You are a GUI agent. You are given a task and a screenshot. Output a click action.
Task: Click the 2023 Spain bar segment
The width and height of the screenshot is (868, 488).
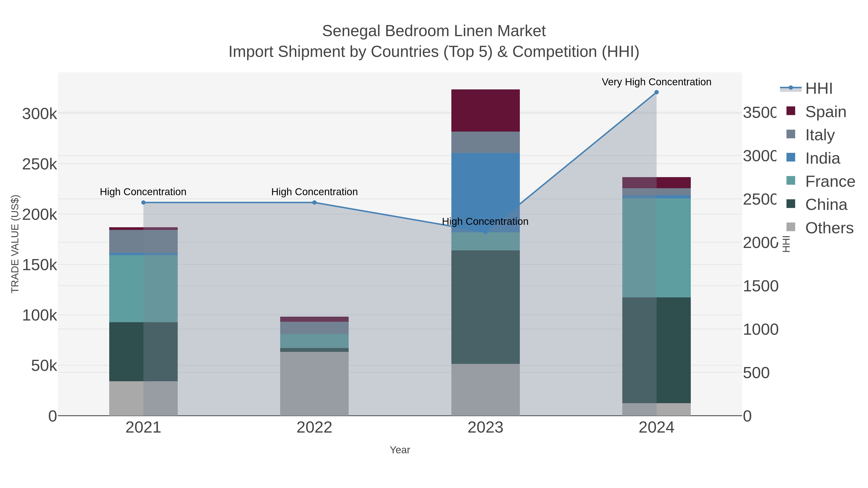coord(486,110)
